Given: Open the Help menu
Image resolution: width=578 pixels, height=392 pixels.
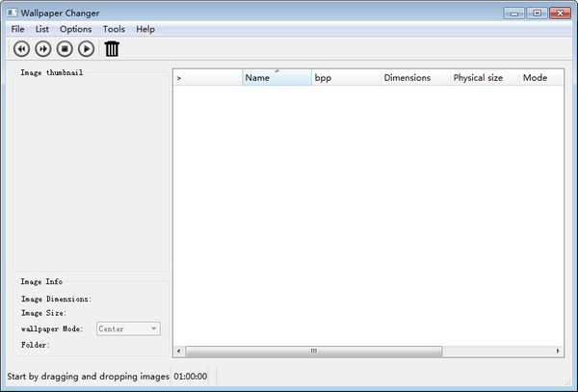Looking at the screenshot, I should (145, 29).
